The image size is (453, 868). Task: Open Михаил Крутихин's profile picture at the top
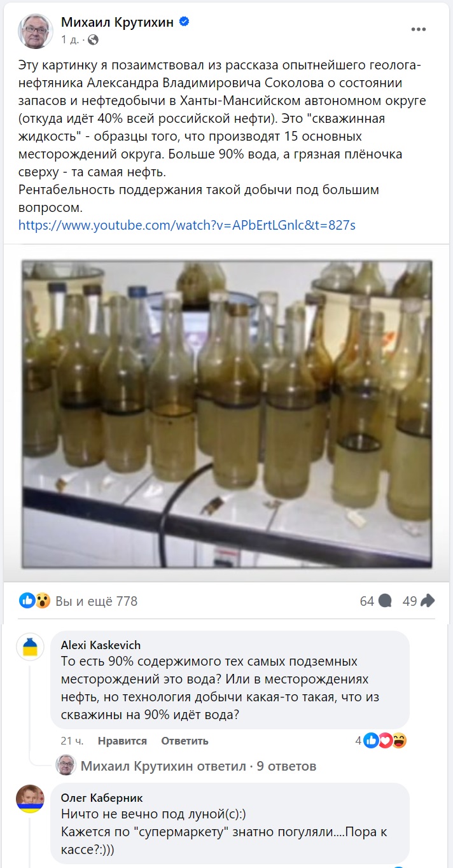click(x=36, y=30)
